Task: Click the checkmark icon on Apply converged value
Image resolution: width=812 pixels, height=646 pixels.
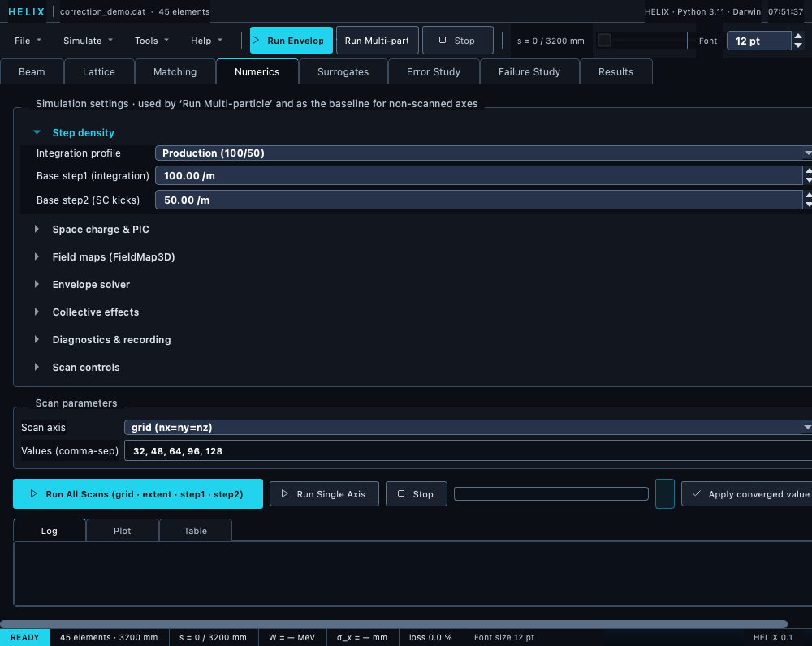Action: click(x=697, y=493)
